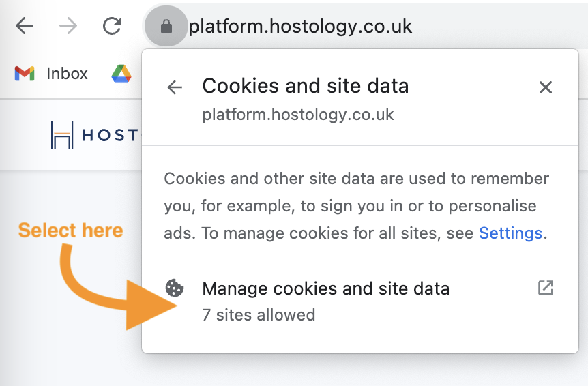
Task: Go back using the browser back arrow
Action: [25, 27]
